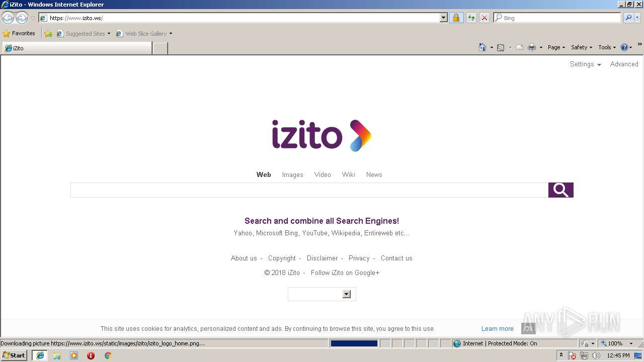Screen dimensions: 644x362
Task: Click the browser Forward arrow button
Action: pyautogui.click(x=22, y=18)
